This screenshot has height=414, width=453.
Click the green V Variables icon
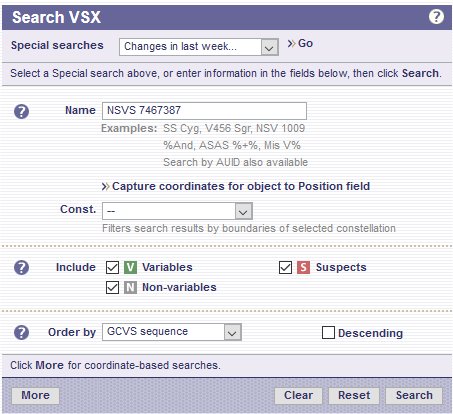point(130,267)
